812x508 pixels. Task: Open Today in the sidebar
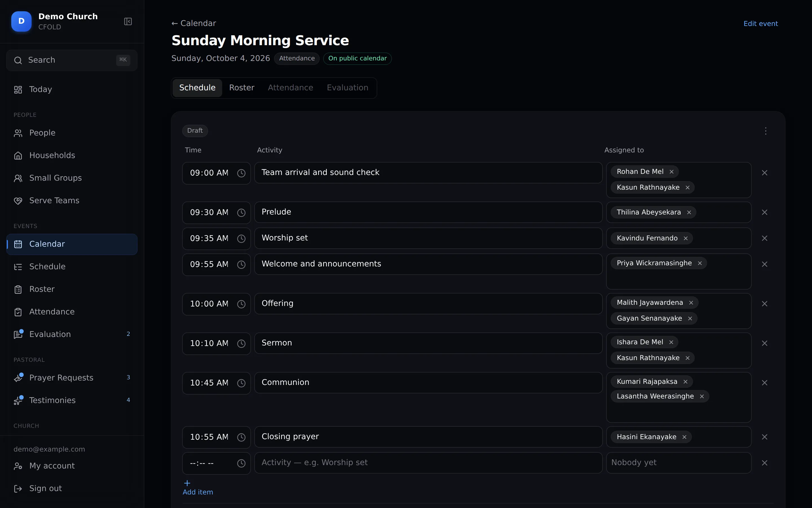click(x=72, y=89)
